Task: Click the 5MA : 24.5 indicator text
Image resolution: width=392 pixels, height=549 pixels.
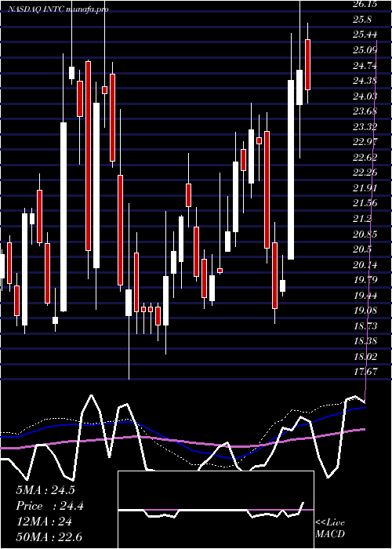Action: click(45, 490)
